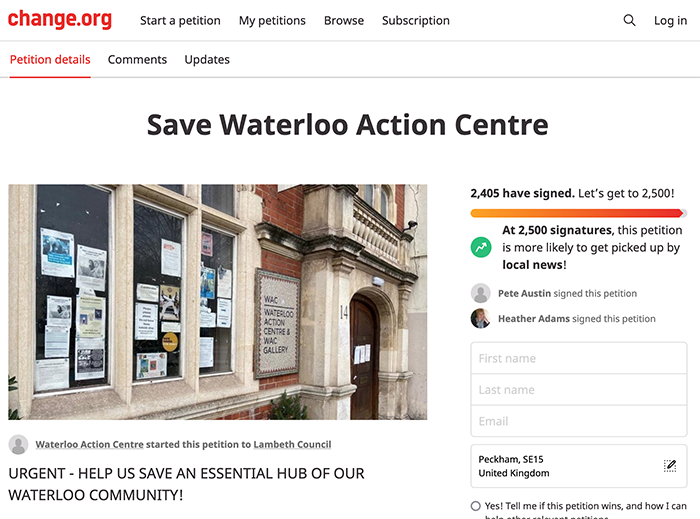
Task: Click the pencil edit location icon
Action: pyautogui.click(x=670, y=465)
